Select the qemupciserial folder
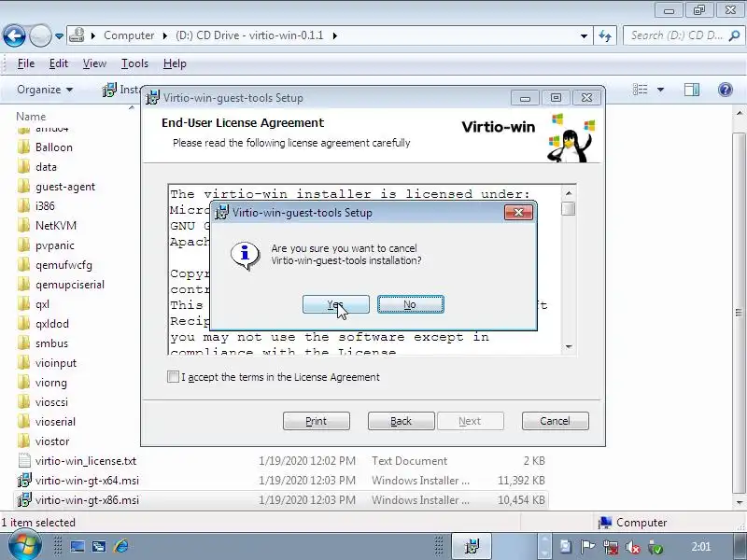Viewport: 747px width, 560px height. (x=69, y=285)
